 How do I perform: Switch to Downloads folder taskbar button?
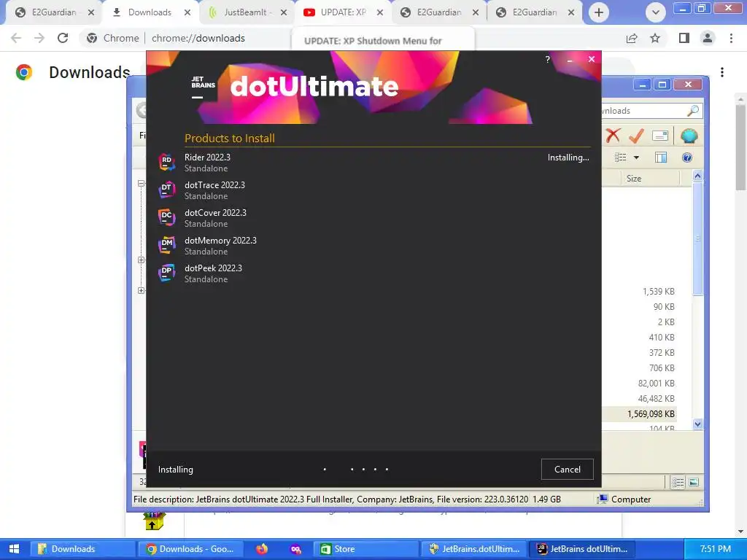pyautogui.click(x=82, y=549)
